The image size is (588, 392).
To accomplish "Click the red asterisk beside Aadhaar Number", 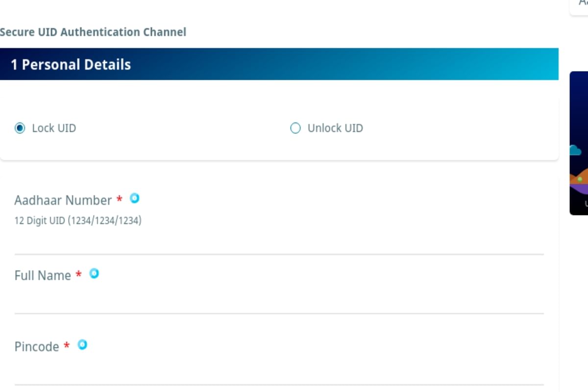I will [119, 199].
